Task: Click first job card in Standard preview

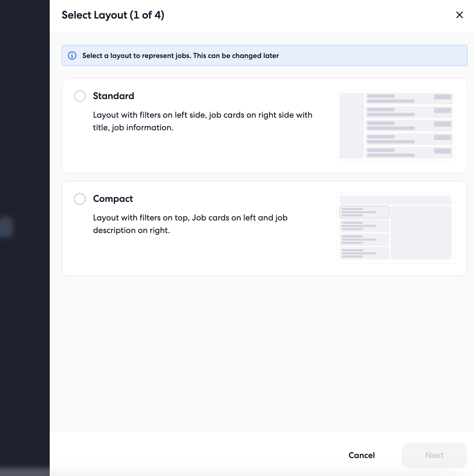Action: 409,99
